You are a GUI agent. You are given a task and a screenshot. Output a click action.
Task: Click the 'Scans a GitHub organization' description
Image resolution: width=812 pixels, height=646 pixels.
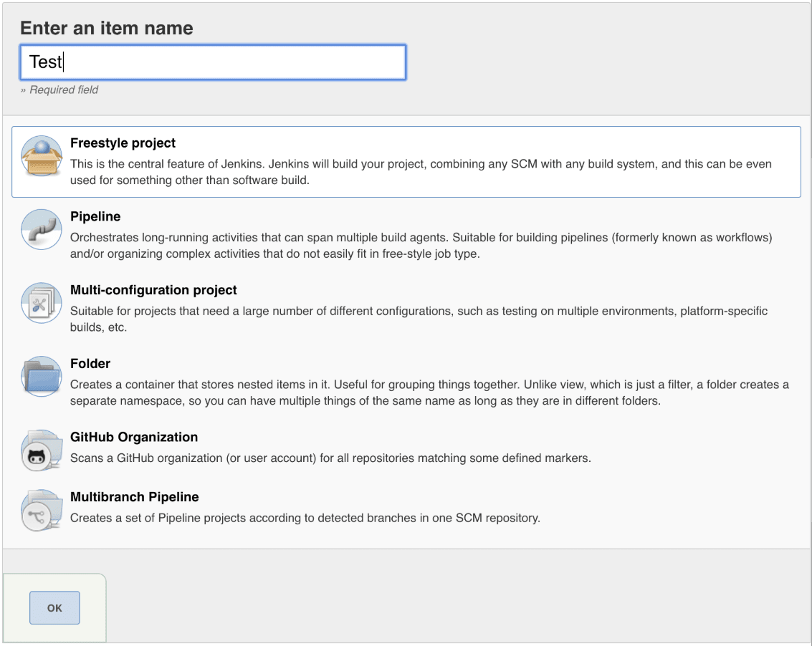click(x=330, y=458)
